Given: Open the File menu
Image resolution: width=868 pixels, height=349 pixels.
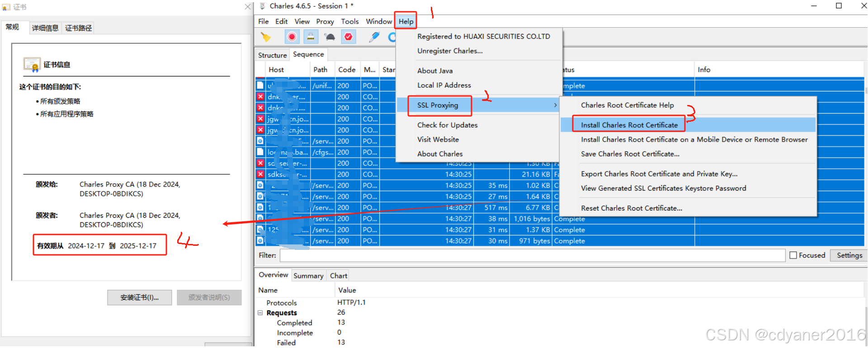Looking at the screenshot, I should pyautogui.click(x=264, y=21).
